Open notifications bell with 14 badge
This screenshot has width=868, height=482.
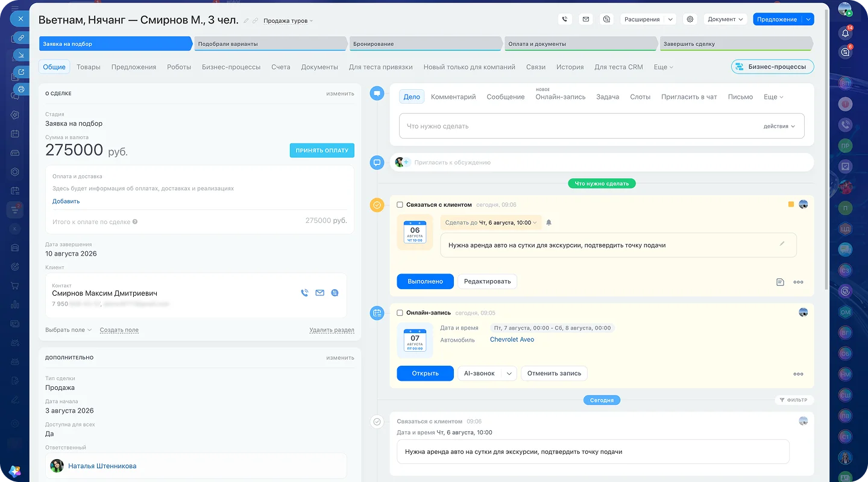[x=845, y=33]
